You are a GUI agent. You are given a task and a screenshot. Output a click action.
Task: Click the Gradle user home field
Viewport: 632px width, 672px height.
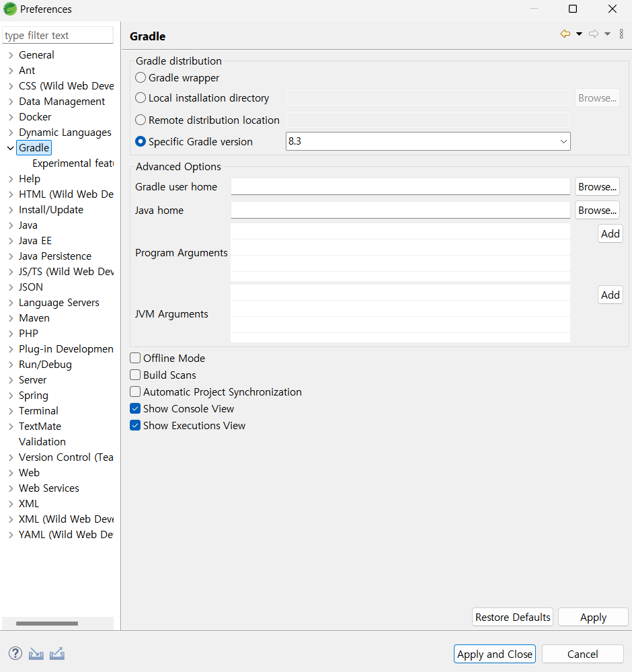pos(400,186)
